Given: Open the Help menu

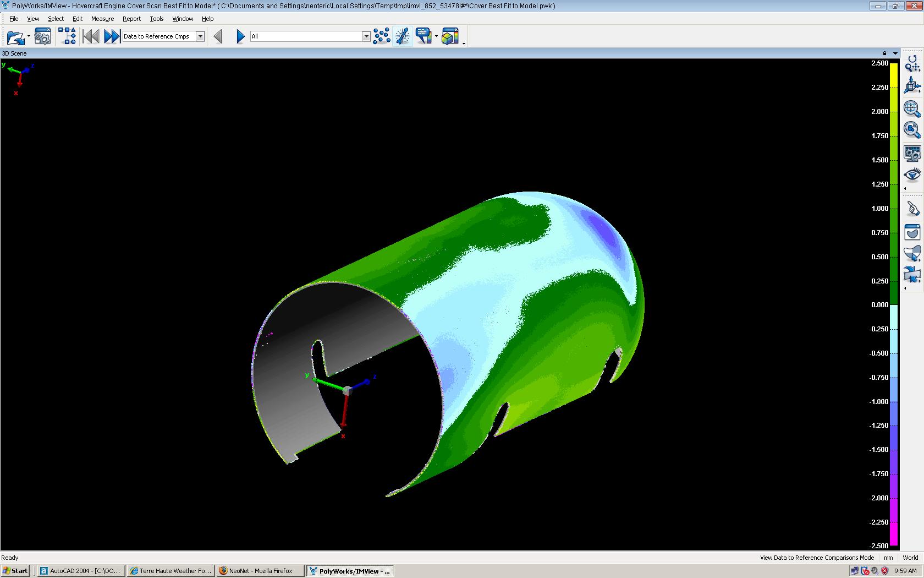Looking at the screenshot, I should (x=207, y=19).
